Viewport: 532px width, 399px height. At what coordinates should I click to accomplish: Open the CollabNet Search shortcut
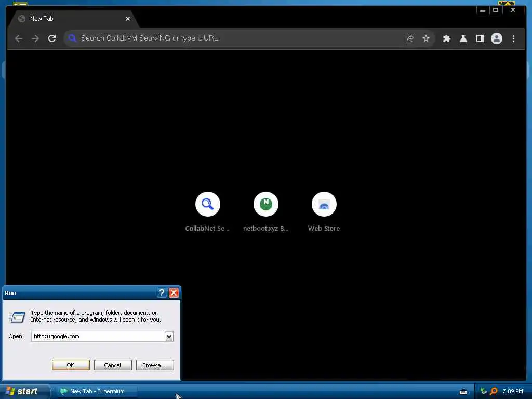(x=207, y=212)
